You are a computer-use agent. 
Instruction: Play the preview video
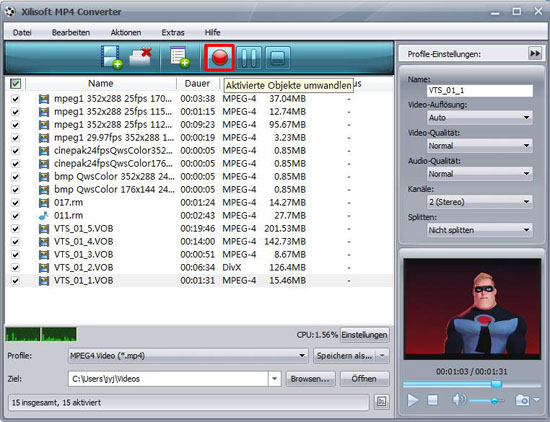click(x=413, y=400)
